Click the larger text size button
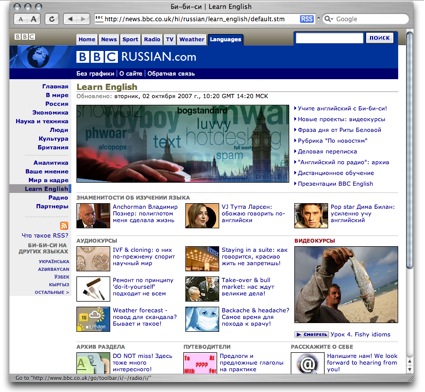Screen dimensions: 425x392 click(34, 19)
